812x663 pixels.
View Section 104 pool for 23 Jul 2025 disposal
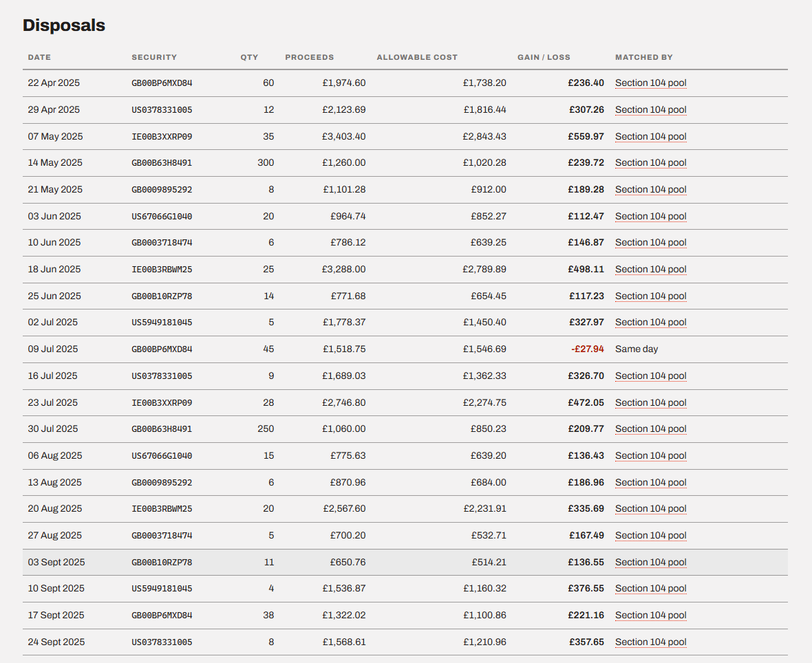[x=650, y=402]
